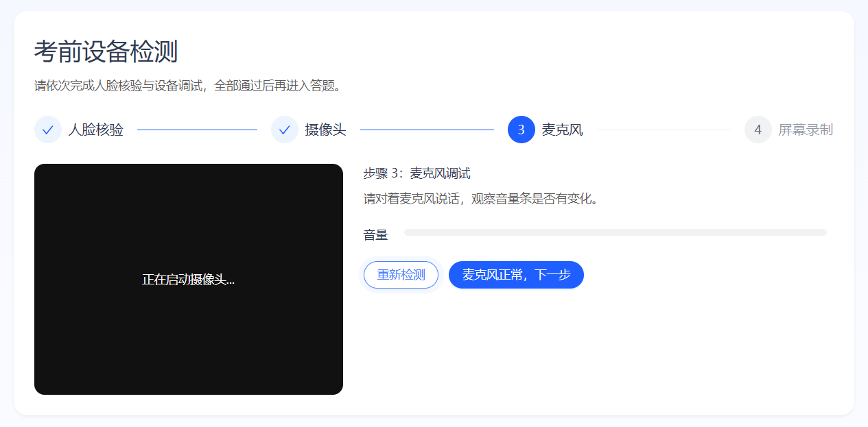The height and width of the screenshot is (427, 868).
Task: Open the 麦克风 step label
Action: [x=563, y=130]
